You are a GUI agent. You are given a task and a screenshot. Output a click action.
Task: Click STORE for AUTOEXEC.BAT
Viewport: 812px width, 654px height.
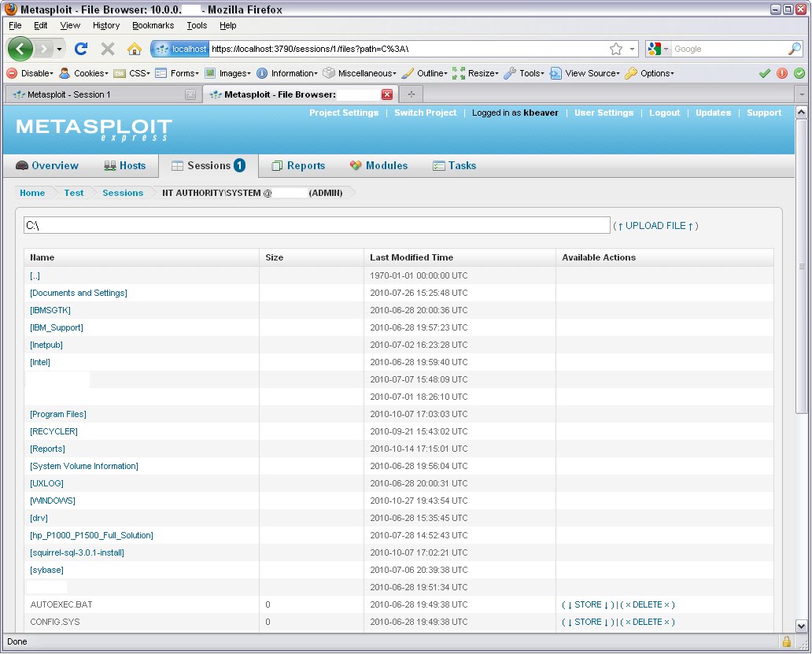(588, 604)
